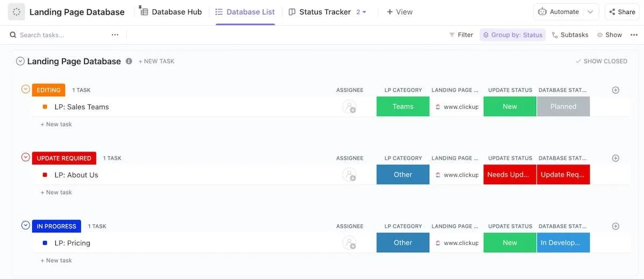Click the info icon next to Landing Page Database
644x279 pixels.
click(x=129, y=61)
